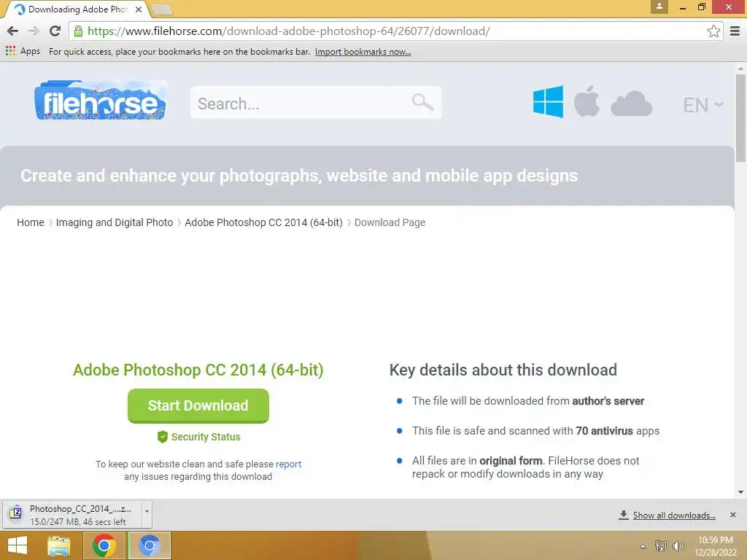Close the downloads bar
747x560 pixels.
[x=732, y=515]
